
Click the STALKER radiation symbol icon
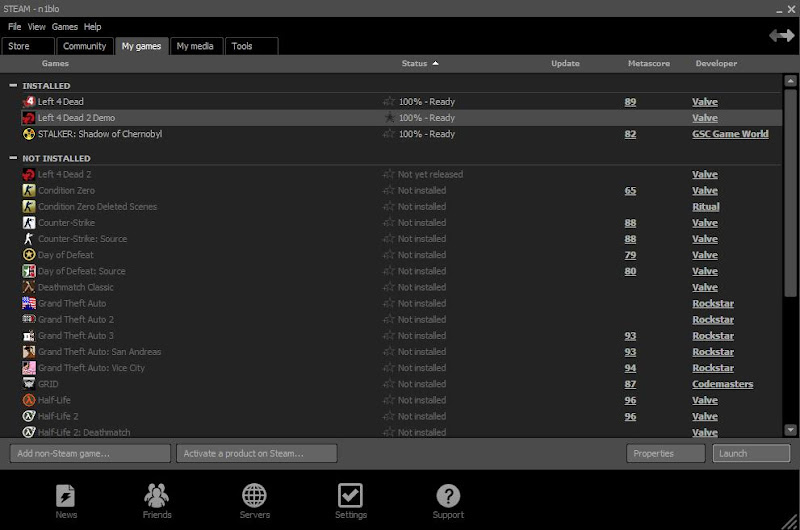coord(29,134)
